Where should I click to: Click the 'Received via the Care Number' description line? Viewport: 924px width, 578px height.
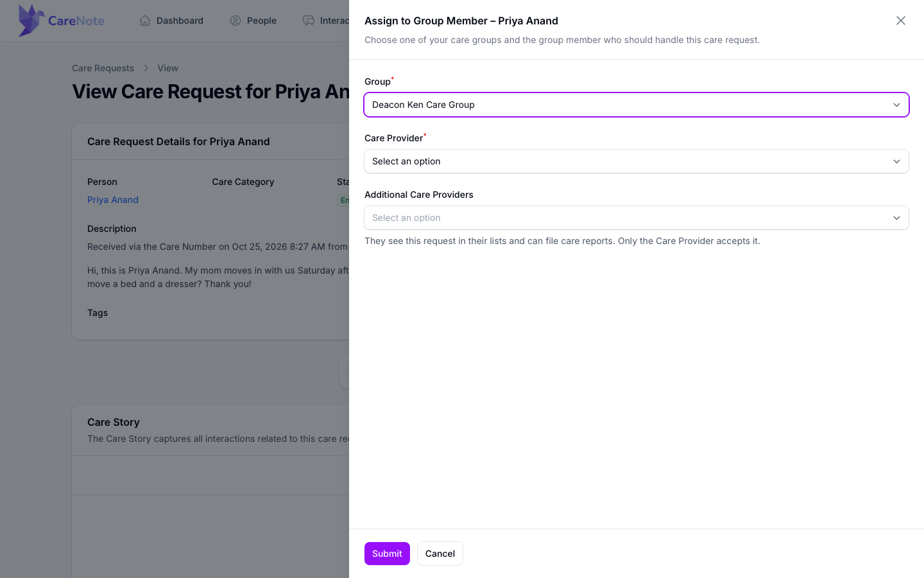[218, 247]
